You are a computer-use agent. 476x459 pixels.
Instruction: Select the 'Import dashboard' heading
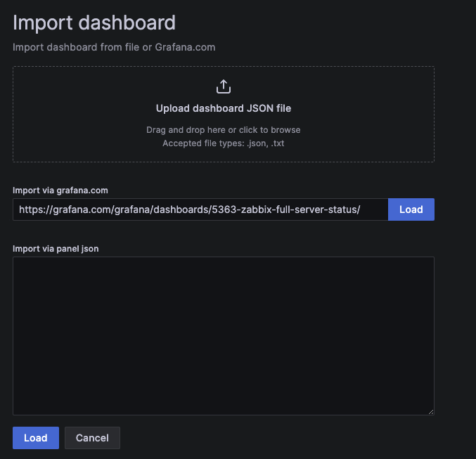(94, 22)
